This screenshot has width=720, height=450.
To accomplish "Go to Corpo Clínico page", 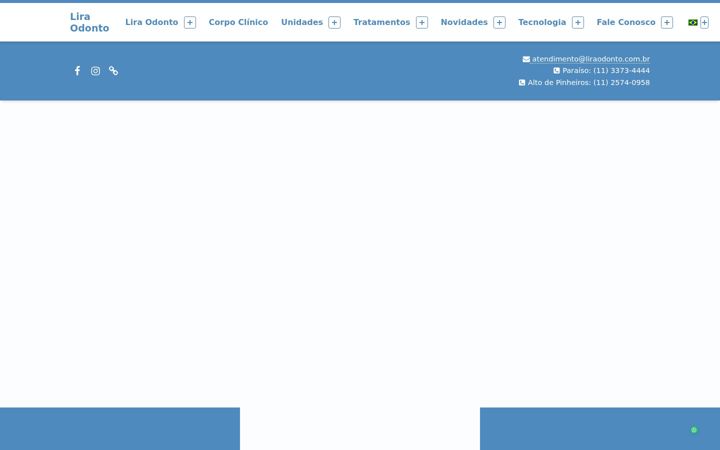I will (x=238, y=22).
